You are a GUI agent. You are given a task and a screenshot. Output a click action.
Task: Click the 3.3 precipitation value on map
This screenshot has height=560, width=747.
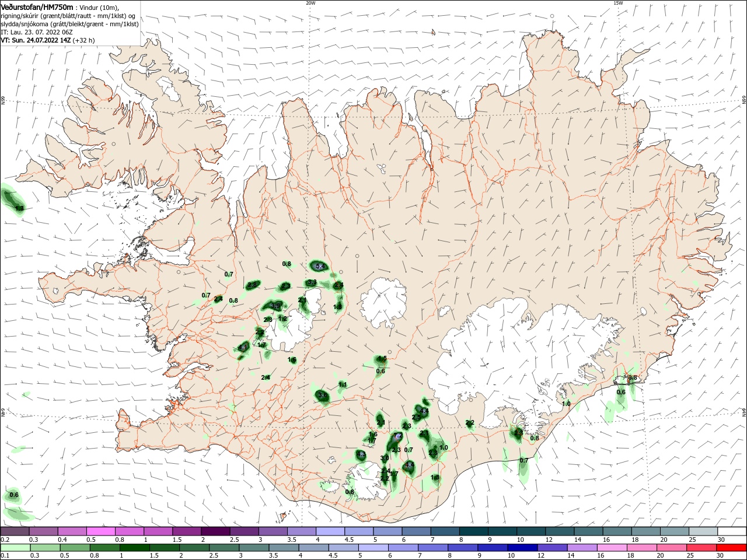point(312,282)
